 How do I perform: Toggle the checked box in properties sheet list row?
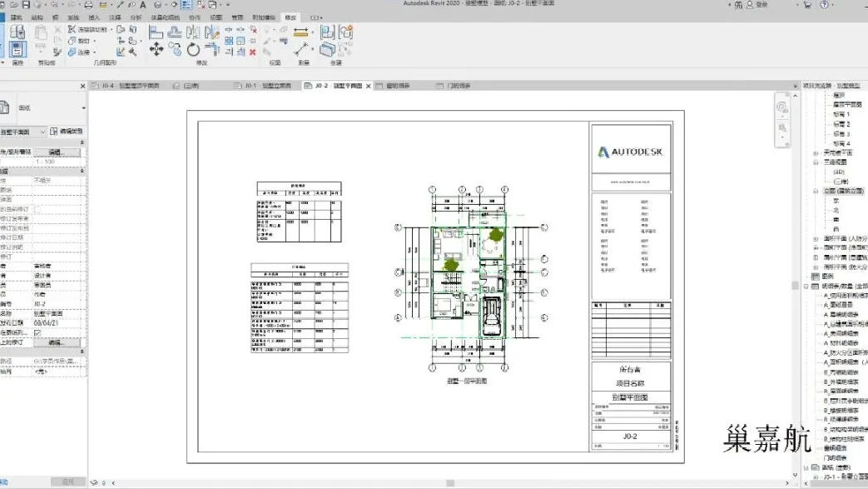click(x=37, y=332)
